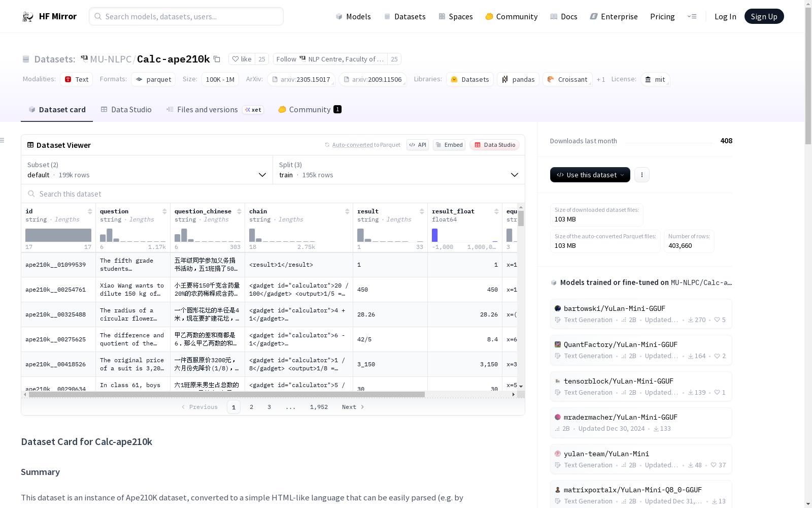The image size is (812, 508).
Task: Click the heart like icon button
Action: 242,59
